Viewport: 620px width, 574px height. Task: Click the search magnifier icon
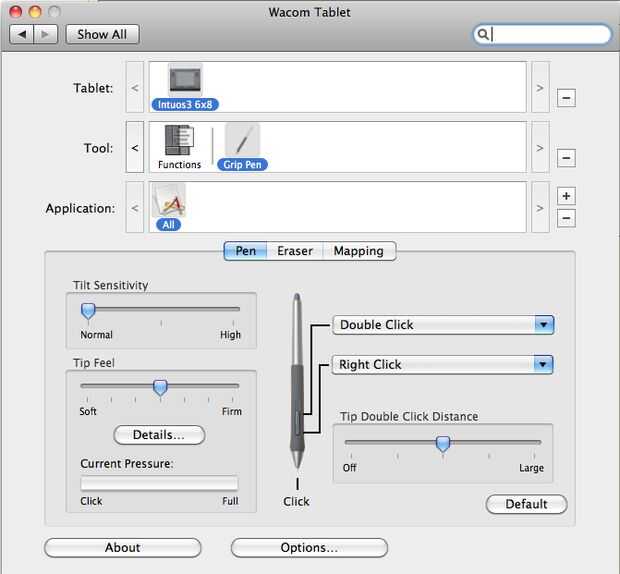pyautogui.click(x=483, y=34)
